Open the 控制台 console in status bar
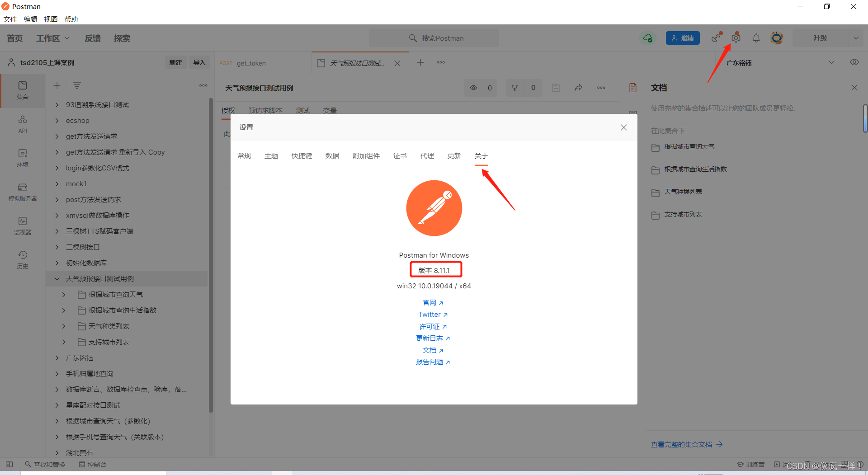The width and height of the screenshot is (868, 475). [x=93, y=464]
